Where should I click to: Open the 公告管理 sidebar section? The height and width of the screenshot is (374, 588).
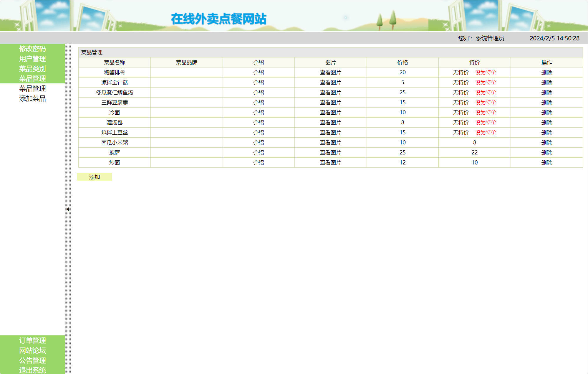click(x=32, y=360)
